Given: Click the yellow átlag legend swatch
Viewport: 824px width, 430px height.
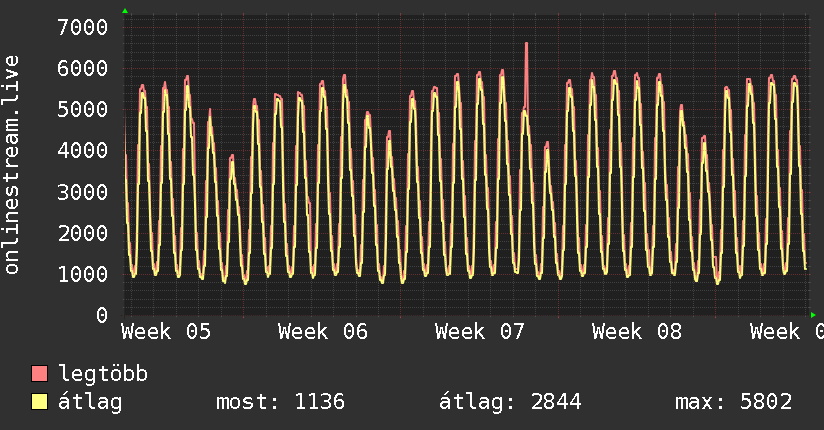Looking at the screenshot, I should (40, 403).
